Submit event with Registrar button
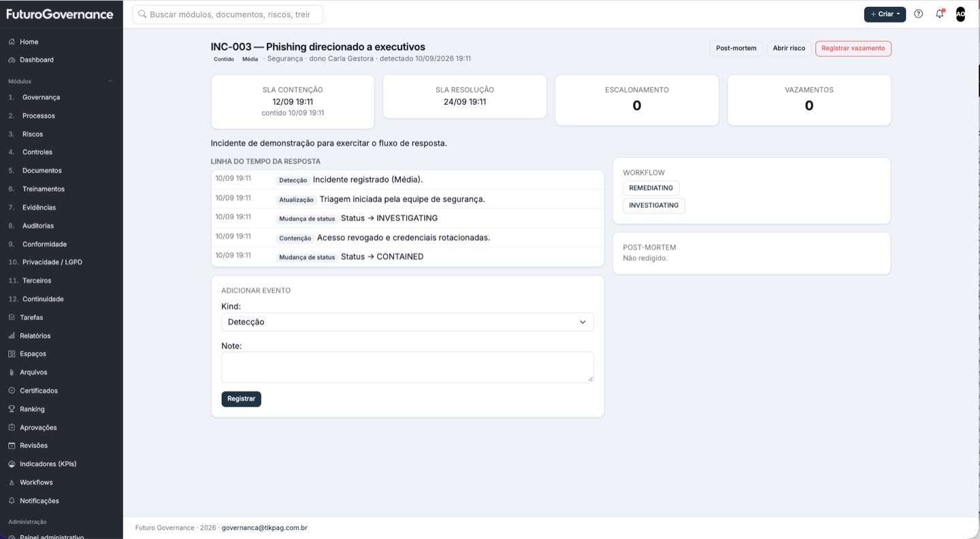Image resolution: width=980 pixels, height=539 pixels. tap(241, 399)
